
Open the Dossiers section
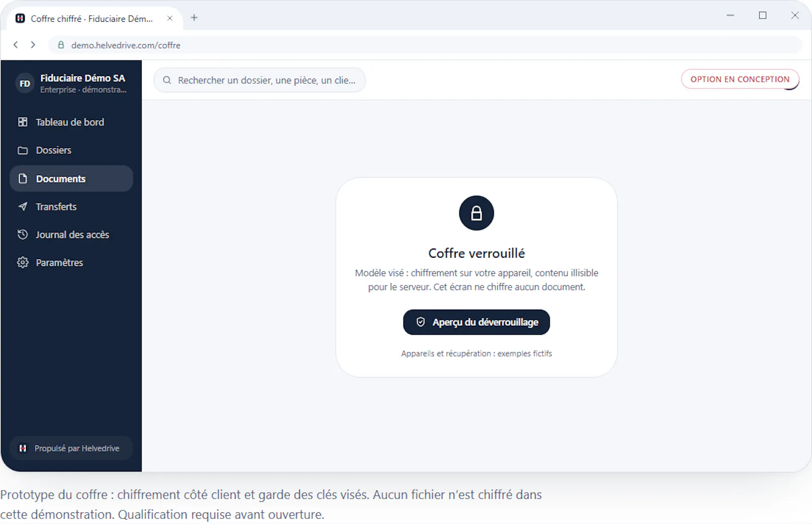(71, 150)
